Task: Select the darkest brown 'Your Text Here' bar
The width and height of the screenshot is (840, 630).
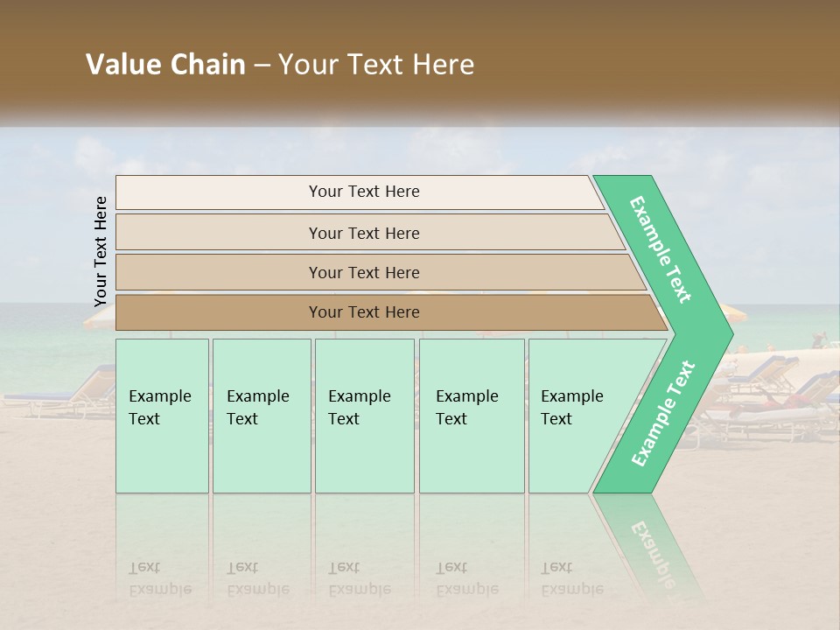Action: 391,312
